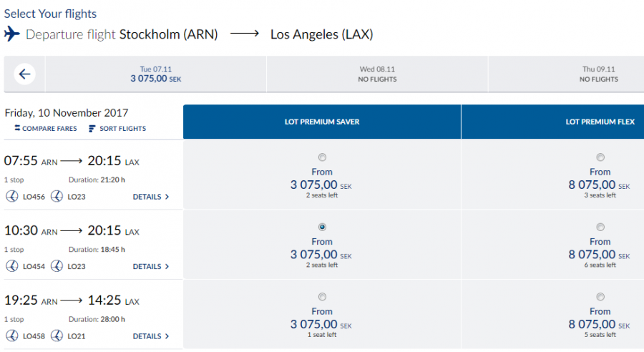The width and height of the screenshot is (644, 352).
Task: Expand Details for the 19:25 flight
Action: point(151,336)
